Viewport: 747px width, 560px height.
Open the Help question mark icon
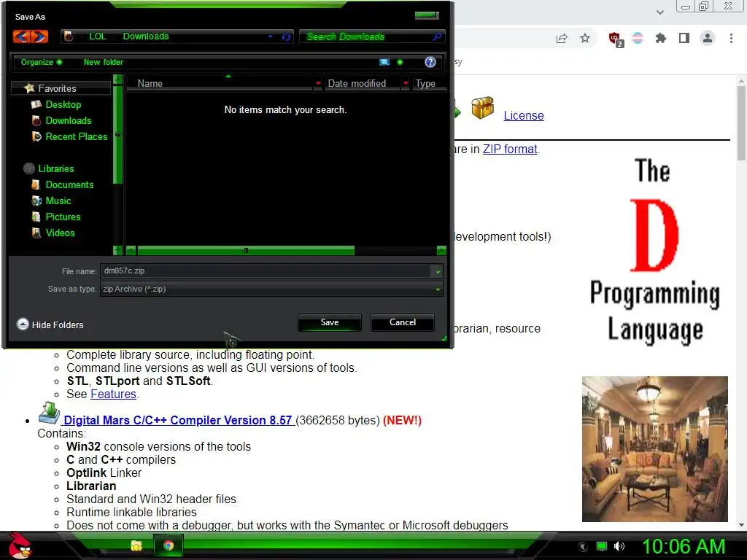(430, 62)
